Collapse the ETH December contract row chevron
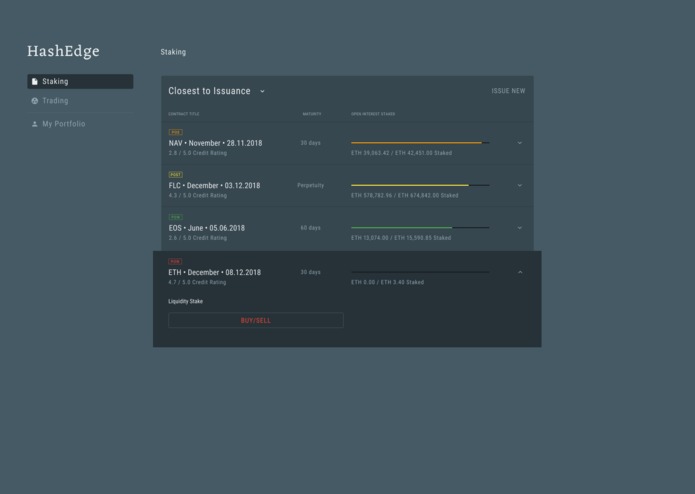 click(x=520, y=272)
